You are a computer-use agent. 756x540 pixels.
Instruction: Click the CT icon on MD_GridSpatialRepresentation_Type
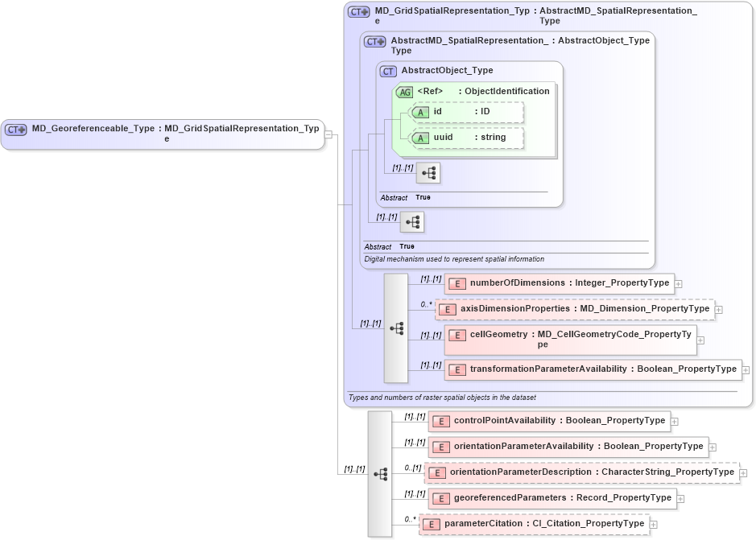tap(358, 11)
